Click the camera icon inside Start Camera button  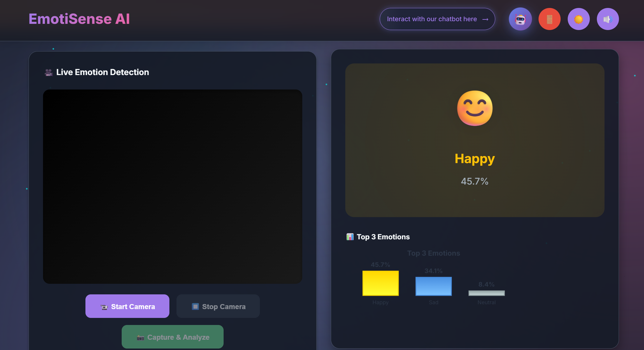pos(104,306)
